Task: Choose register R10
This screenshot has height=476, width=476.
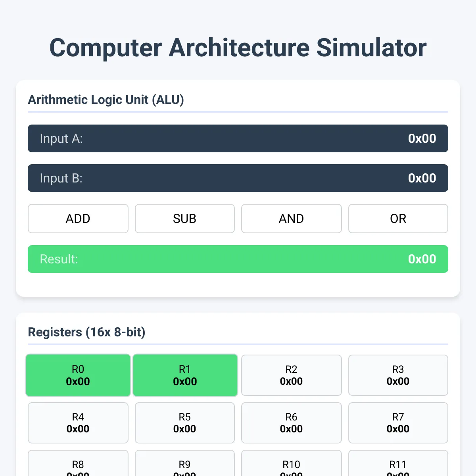Action: point(292,463)
